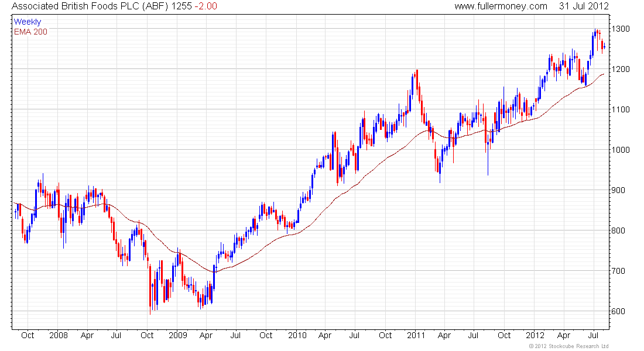Click the 600 price axis label
Viewport: 644px width, 351px height.
tap(619, 311)
